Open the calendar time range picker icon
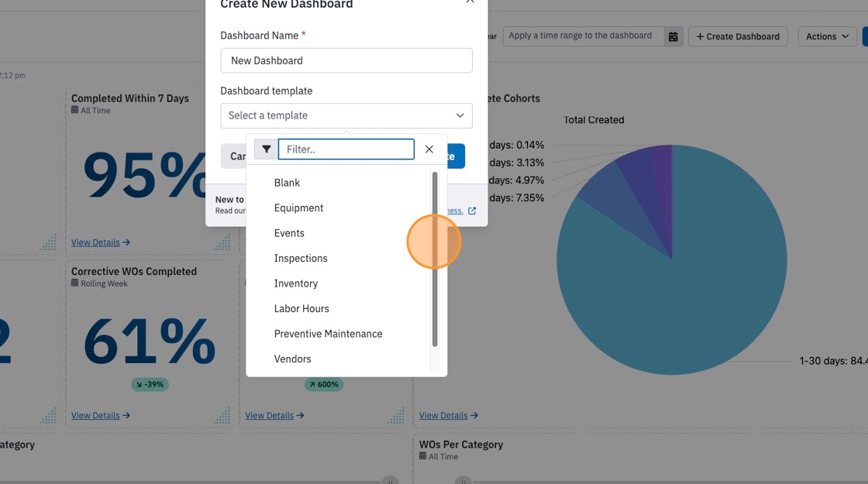 pos(673,36)
